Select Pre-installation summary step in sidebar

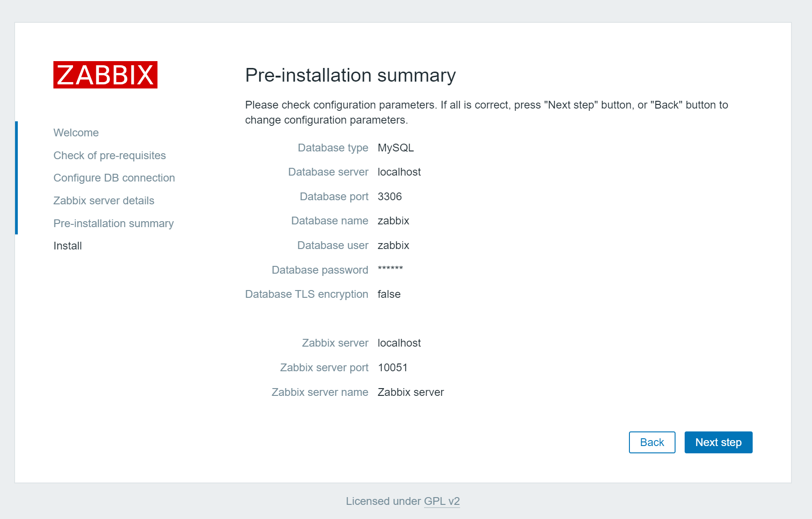[114, 223]
